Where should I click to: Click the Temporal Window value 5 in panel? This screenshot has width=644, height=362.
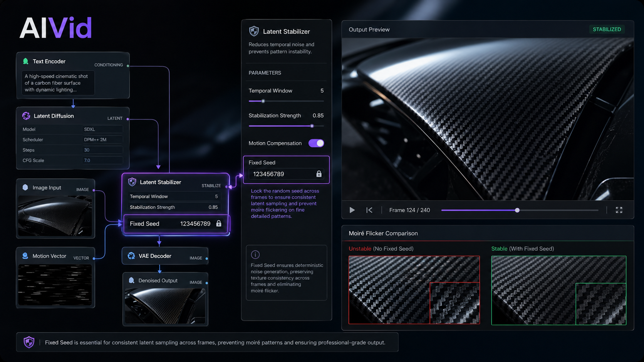coord(322,91)
